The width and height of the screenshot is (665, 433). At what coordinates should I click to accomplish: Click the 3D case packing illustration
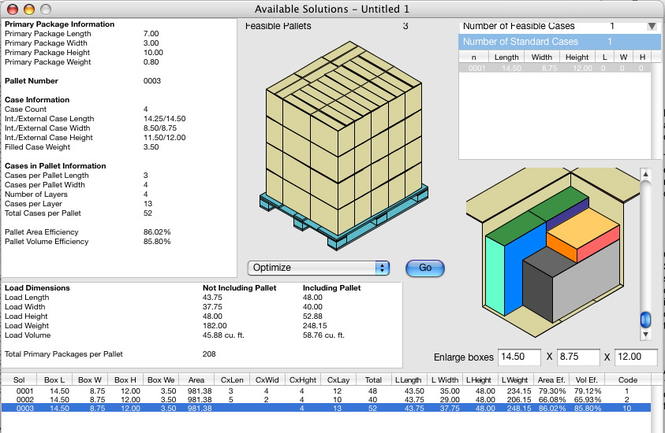[553, 252]
